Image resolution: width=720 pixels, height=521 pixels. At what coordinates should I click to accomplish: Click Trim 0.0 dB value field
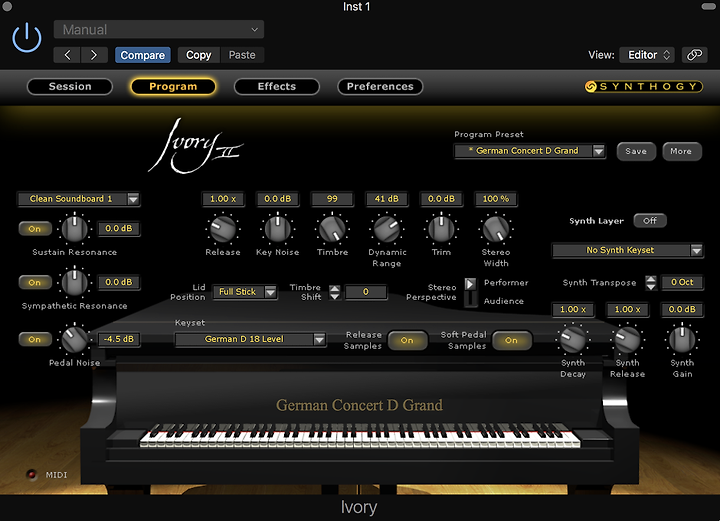point(442,199)
